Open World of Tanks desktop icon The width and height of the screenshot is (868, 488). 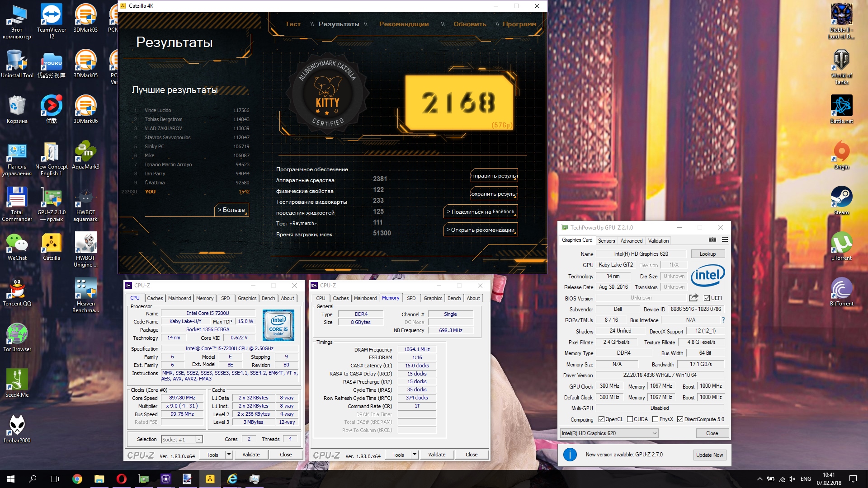point(841,67)
